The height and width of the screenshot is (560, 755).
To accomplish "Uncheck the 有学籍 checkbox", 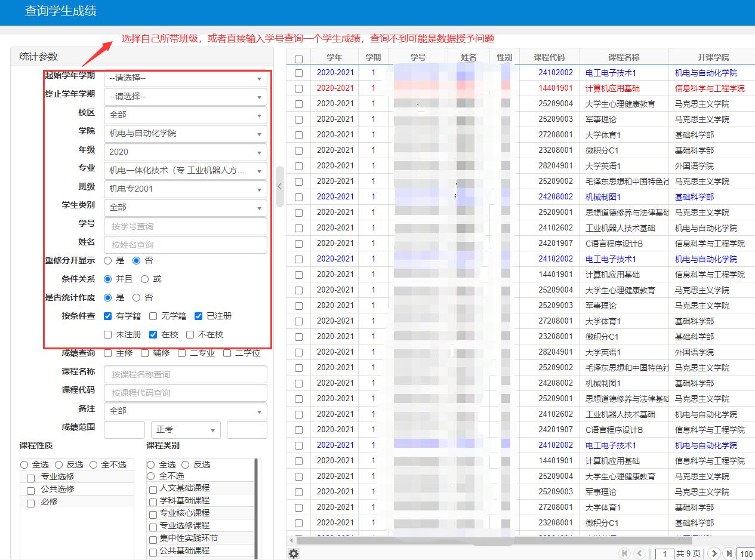I will click(108, 316).
